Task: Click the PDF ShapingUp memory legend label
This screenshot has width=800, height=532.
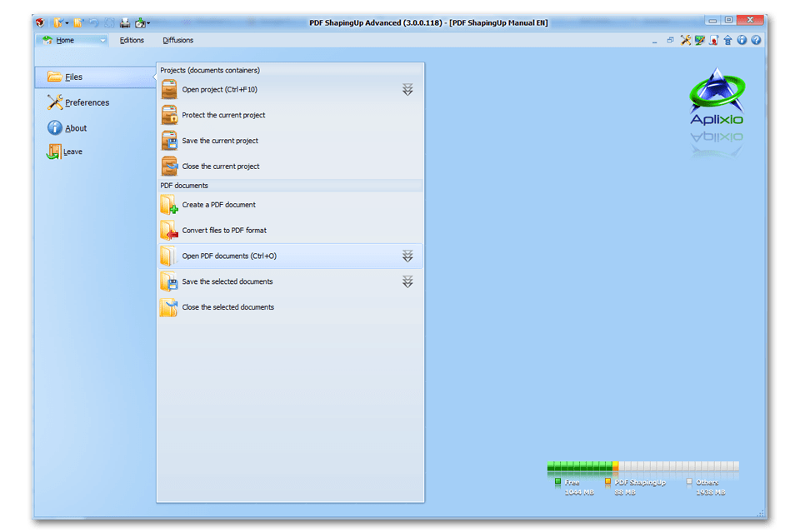Action: [640, 482]
